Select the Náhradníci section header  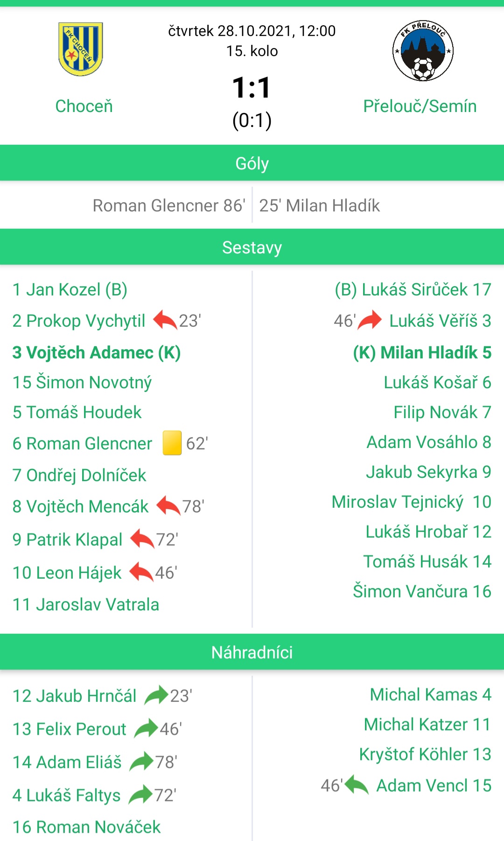pyautogui.click(x=252, y=652)
